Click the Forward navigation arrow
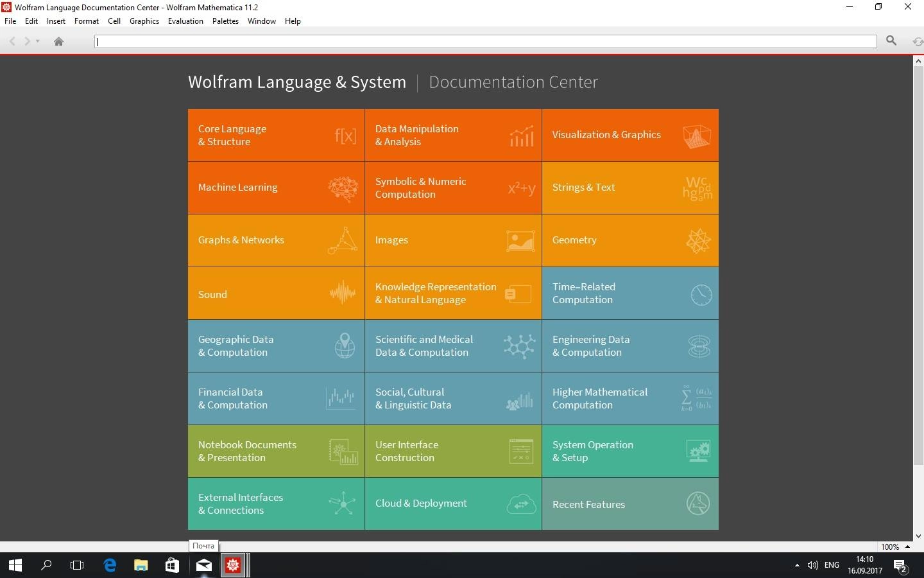 (x=27, y=41)
